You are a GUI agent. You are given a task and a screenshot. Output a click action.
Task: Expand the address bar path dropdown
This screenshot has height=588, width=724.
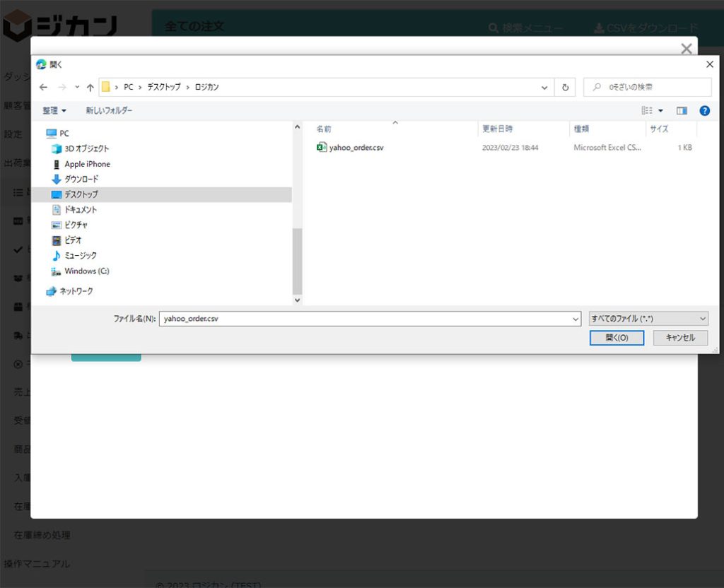[x=544, y=87]
